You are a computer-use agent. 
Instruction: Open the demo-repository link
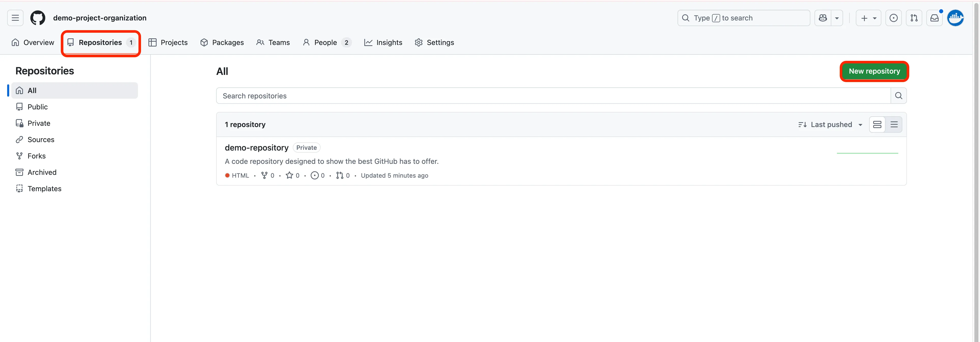pyautogui.click(x=256, y=147)
